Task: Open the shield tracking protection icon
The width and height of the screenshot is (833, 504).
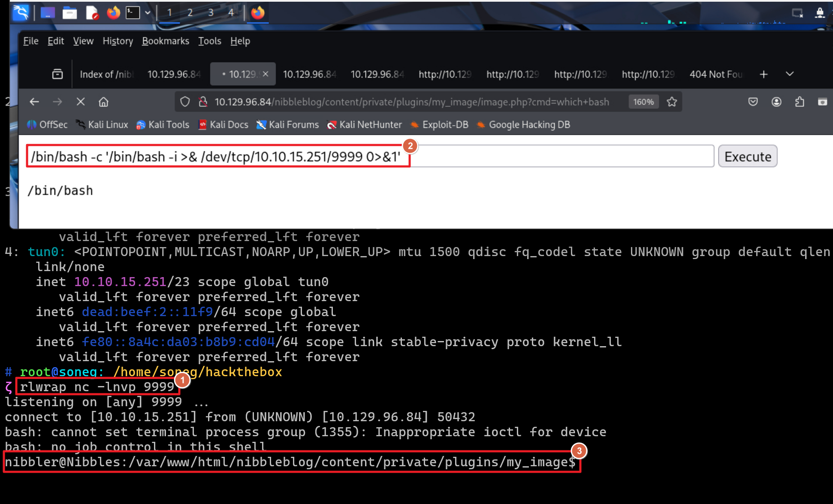Action: coord(185,102)
